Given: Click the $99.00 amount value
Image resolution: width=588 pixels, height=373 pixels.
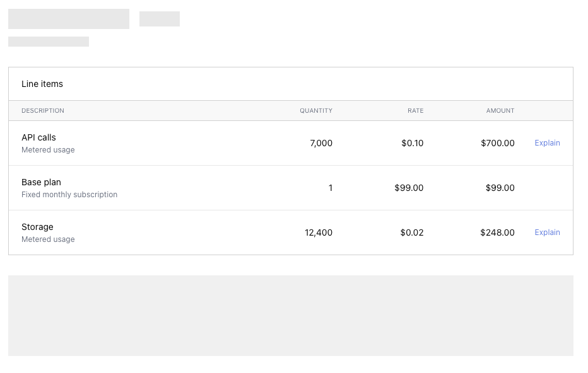Looking at the screenshot, I should pyautogui.click(x=500, y=188).
